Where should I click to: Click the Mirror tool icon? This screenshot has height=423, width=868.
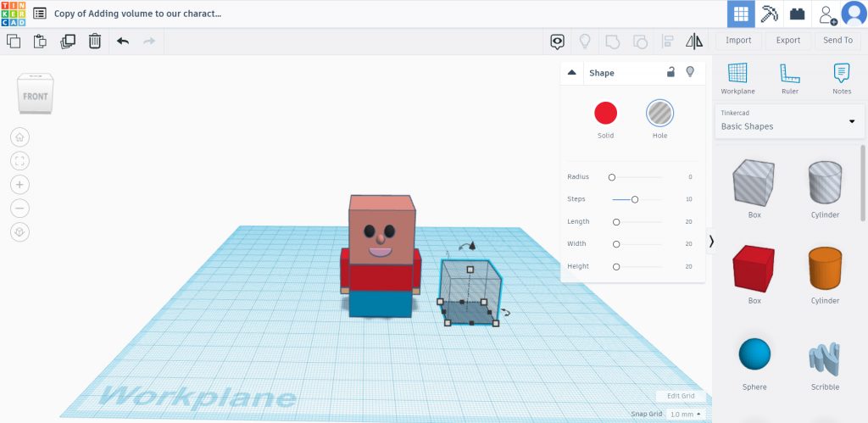coord(694,41)
